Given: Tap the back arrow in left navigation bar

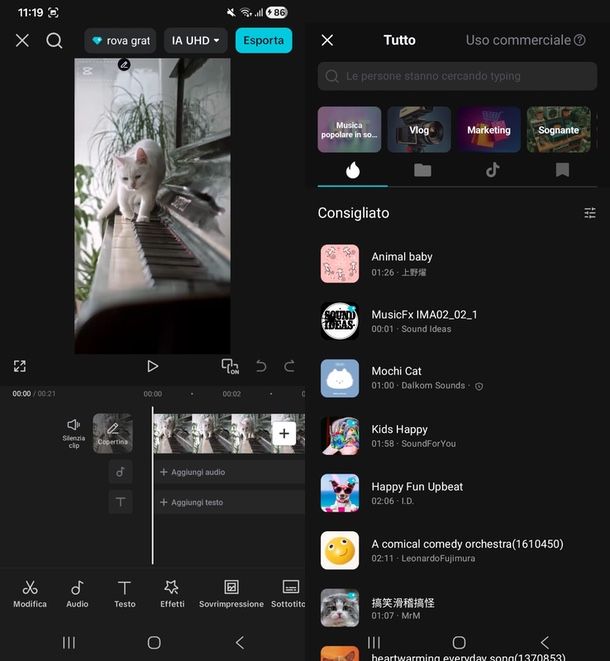Looking at the screenshot, I should 240,643.
